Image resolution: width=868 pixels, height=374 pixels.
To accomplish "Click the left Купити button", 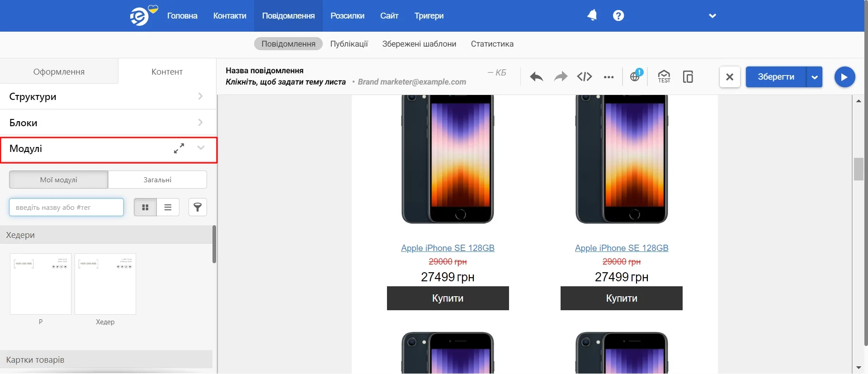I will [448, 298].
